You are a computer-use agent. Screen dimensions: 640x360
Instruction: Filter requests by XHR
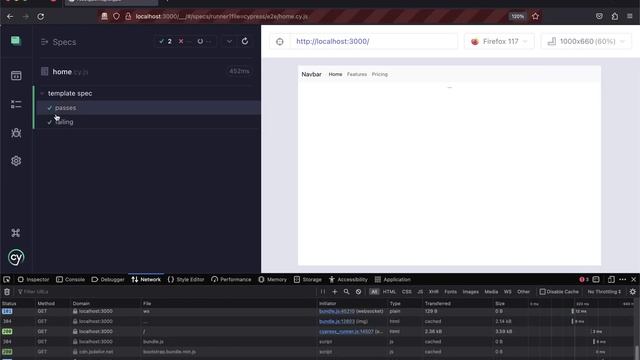click(433, 292)
